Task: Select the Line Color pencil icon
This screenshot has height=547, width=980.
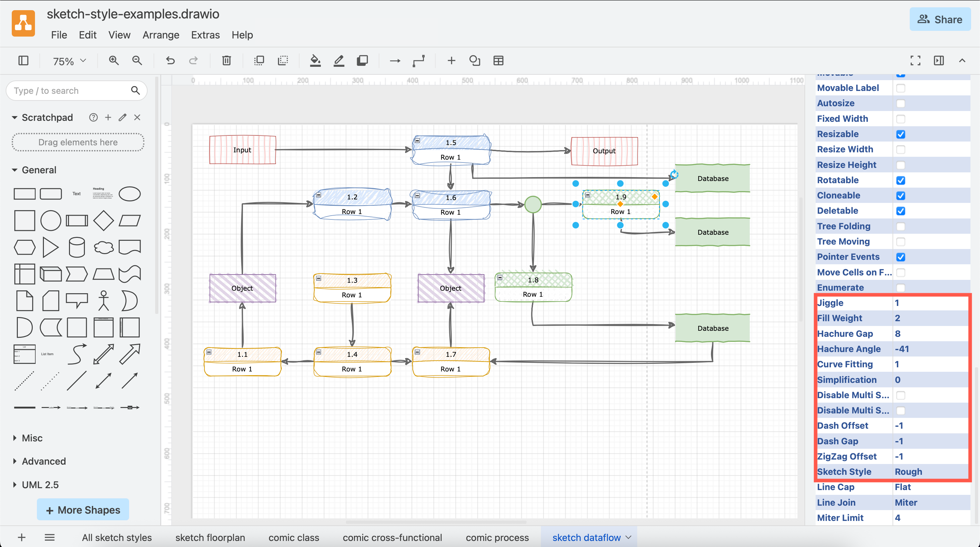Action: [x=339, y=60]
